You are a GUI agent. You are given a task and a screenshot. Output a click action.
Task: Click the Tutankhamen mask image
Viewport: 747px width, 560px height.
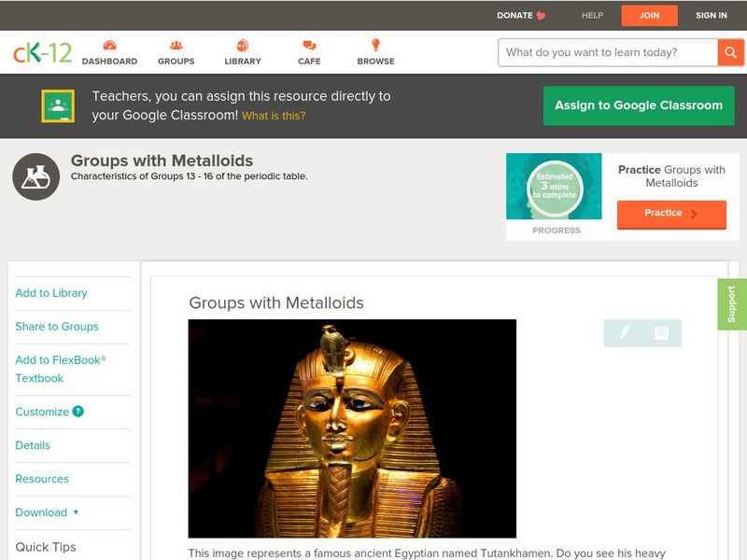click(x=352, y=428)
